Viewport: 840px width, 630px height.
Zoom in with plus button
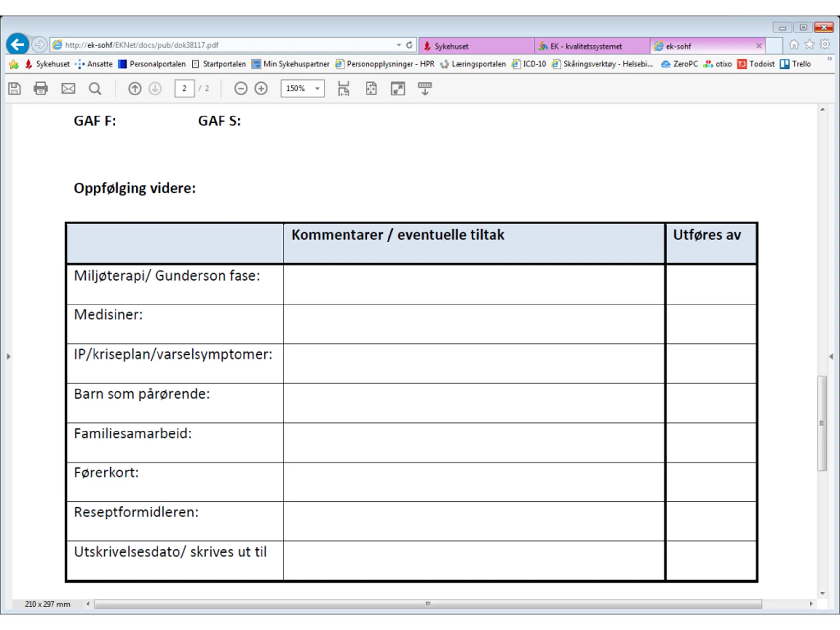[x=261, y=89]
